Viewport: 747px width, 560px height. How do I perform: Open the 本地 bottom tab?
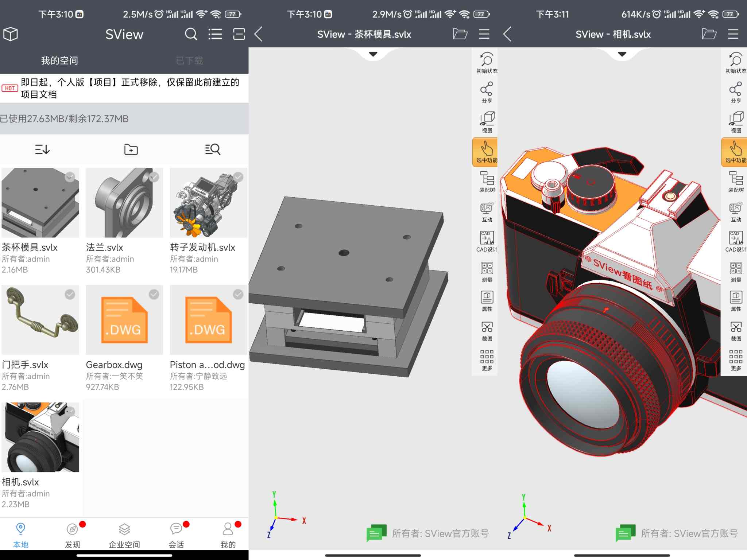(x=20, y=535)
